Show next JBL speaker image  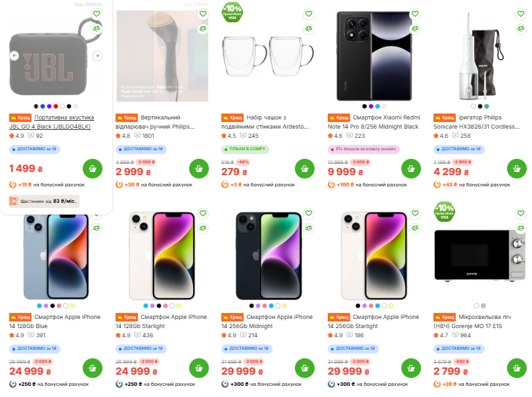(97, 56)
